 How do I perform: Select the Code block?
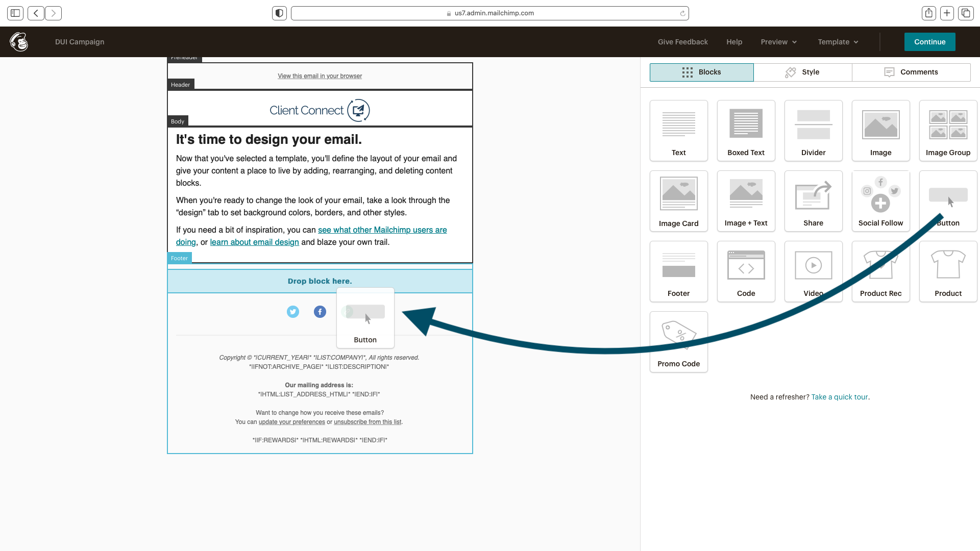click(746, 271)
